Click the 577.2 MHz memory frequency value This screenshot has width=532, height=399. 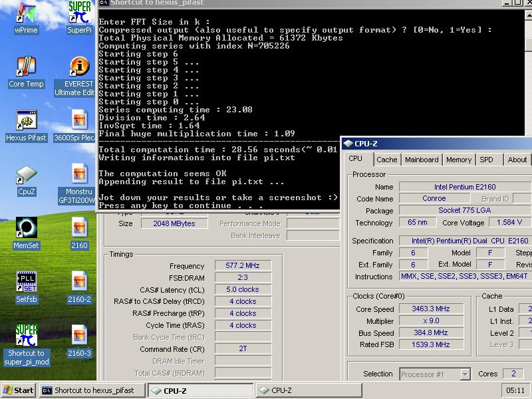click(243, 265)
